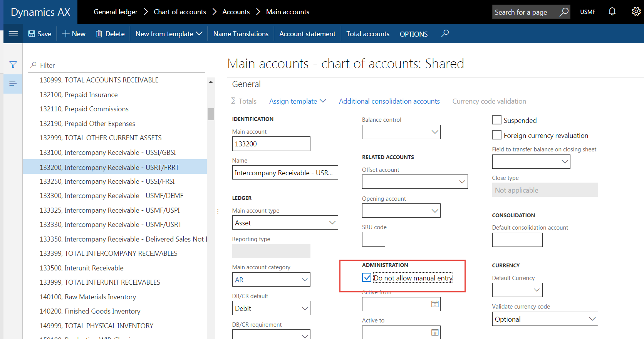Click Additional consolidation accounts link
Viewport: 644px width, 339px height.
[x=389, y=101]
